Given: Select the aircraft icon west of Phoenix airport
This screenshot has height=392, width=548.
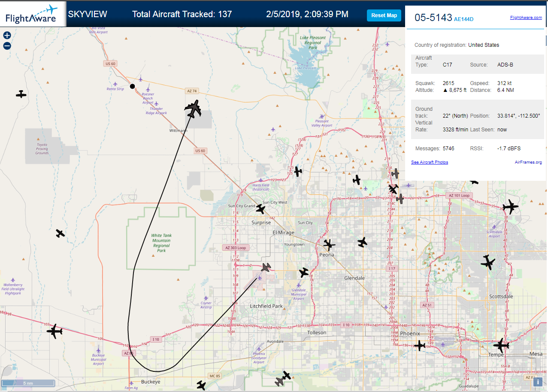Looking at the screenshot, I should point(419,345).
